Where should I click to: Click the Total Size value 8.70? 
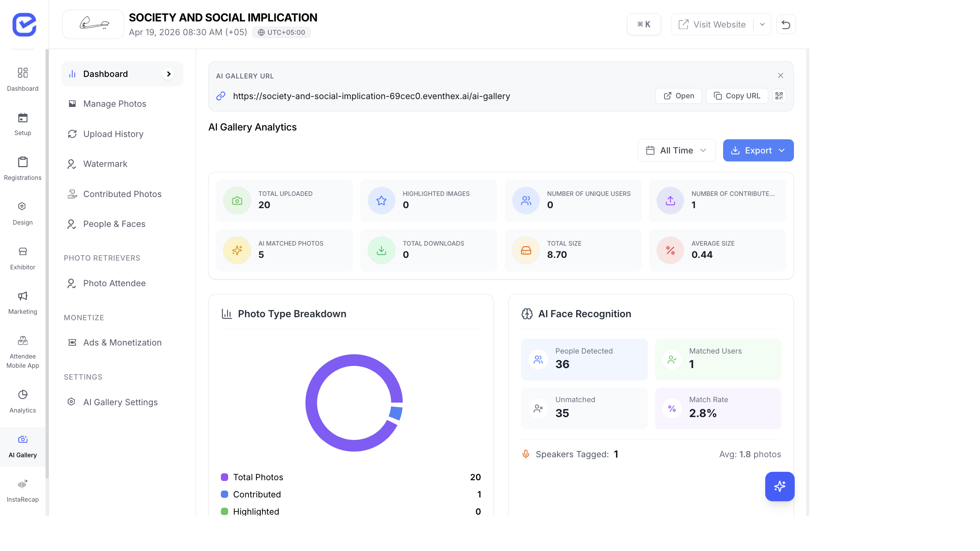(x=557, y=255)
